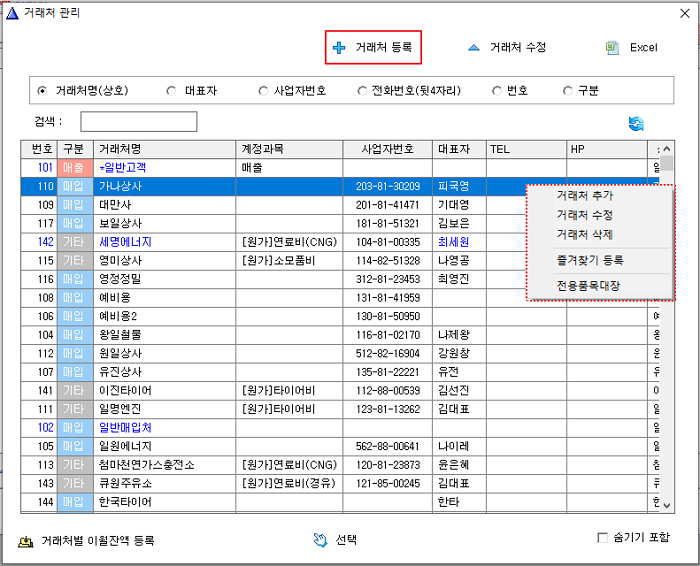700x566 pixels.
Task: Click the 거래처 수정 toolbar button label
Action: click(x=518, y=47)
